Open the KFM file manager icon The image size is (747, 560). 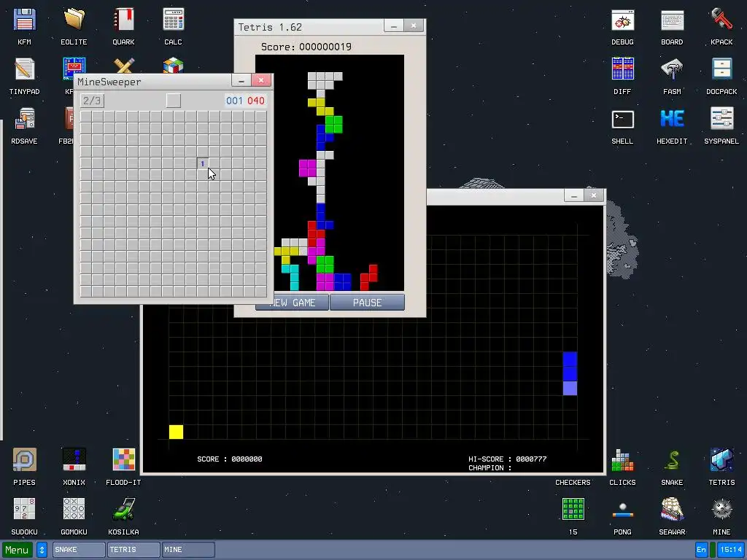(x=24, y=26)
